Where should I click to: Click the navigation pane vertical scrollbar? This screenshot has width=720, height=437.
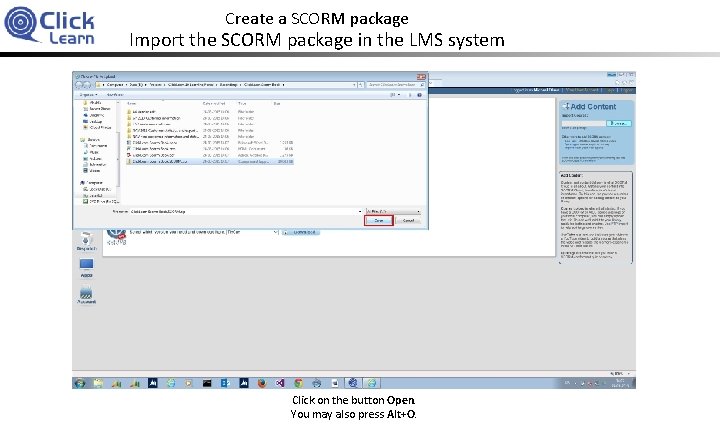pos(118,151)
